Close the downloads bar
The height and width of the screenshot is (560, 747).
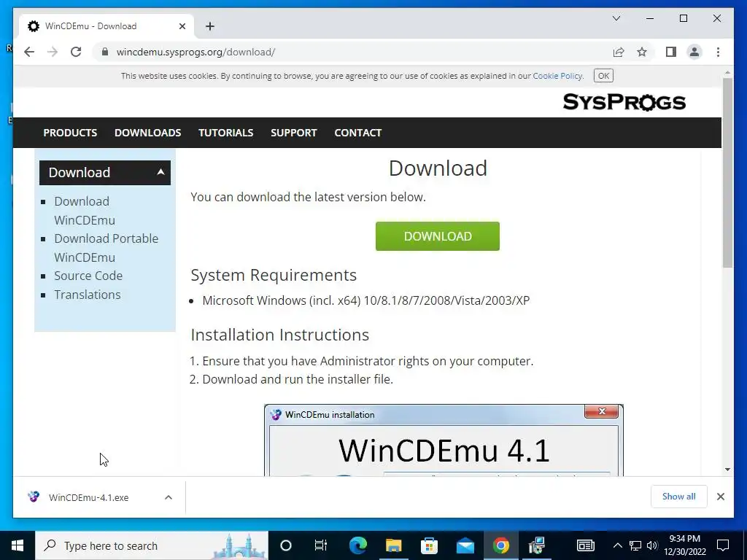(720, 497)
